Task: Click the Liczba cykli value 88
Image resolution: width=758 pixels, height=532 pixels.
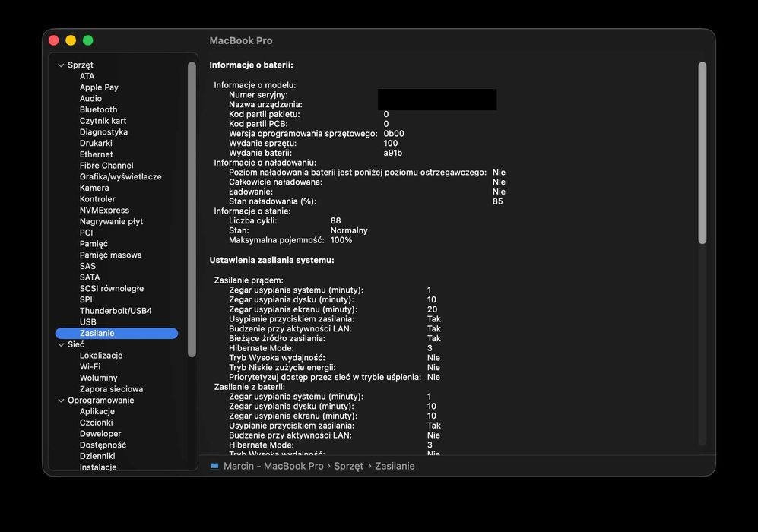Action: 335,220
